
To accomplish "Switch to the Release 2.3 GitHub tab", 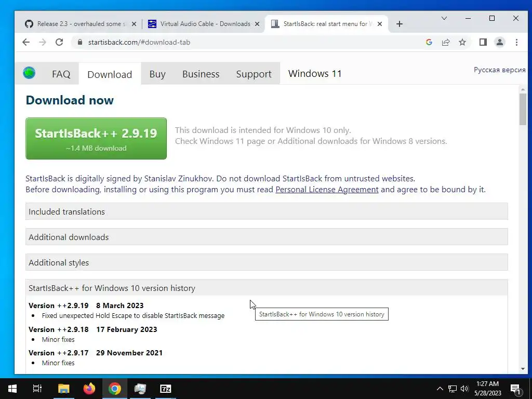I will 81,24.
